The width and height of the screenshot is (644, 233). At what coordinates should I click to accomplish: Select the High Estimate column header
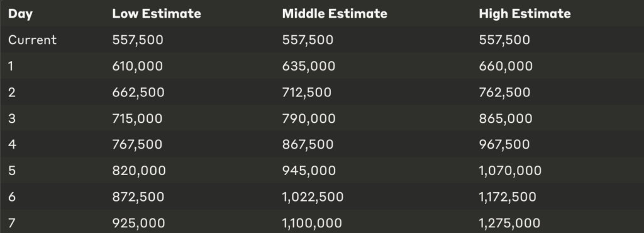(525, 14)
